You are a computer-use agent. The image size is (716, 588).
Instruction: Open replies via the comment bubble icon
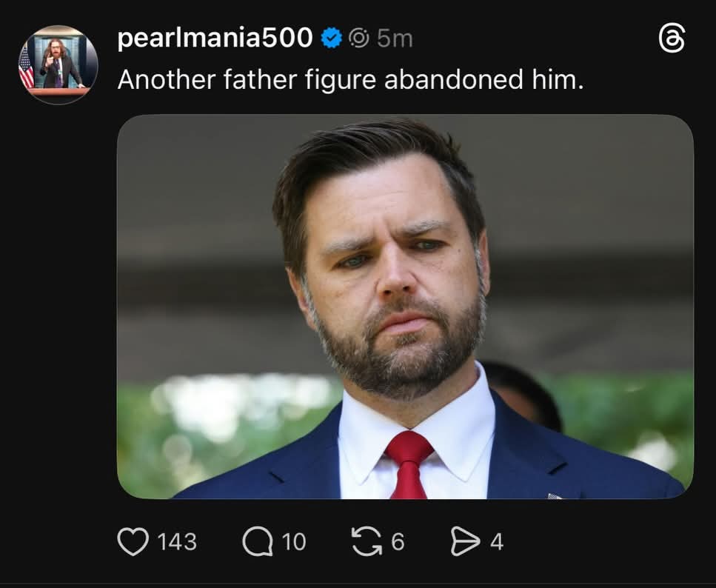[257, 541]
